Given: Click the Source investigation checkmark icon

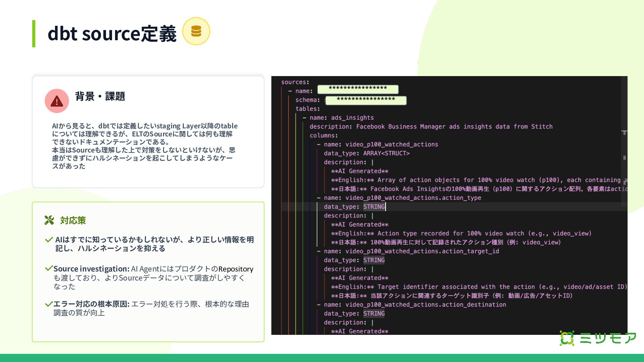Looking at the screenshot, I should [x=49, y=268].
